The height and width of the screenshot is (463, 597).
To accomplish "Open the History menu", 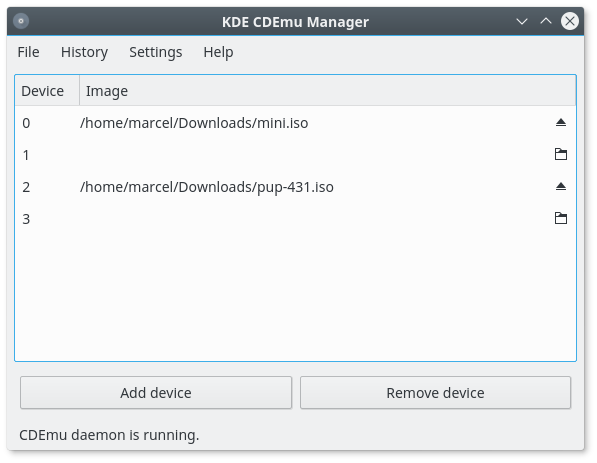I will point(84,52).
